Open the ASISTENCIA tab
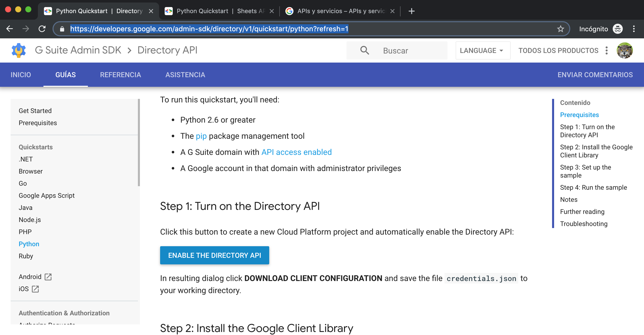Image resolution: width=644 pixels, height=335 pixels. click(185, 75)
